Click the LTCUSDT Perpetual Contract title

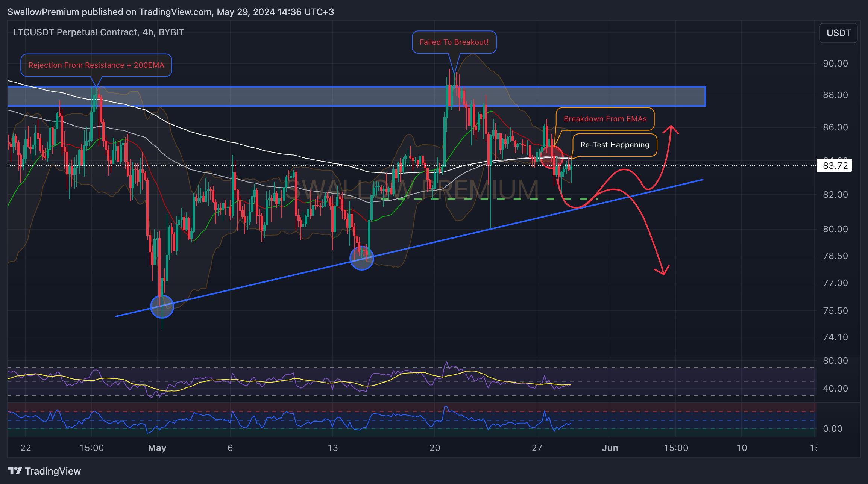(x=99, y=32)
